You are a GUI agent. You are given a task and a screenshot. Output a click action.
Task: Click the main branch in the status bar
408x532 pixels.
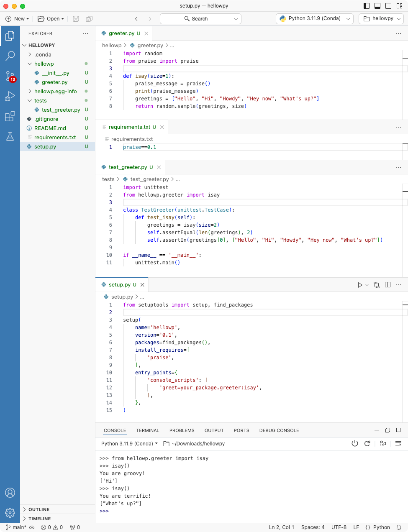16,527
